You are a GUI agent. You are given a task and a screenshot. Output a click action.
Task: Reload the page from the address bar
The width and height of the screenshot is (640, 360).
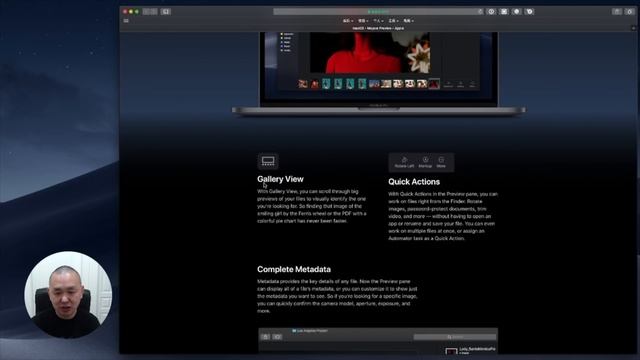480,12
